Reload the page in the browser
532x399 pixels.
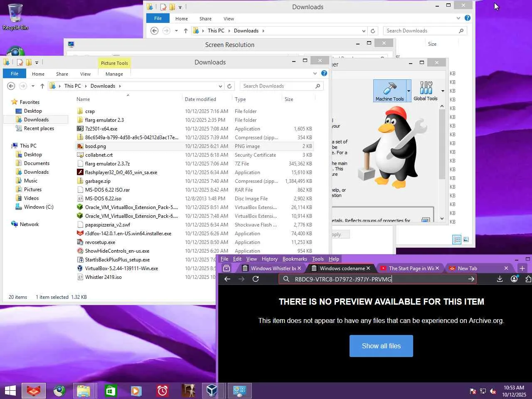tap(256, 279)
